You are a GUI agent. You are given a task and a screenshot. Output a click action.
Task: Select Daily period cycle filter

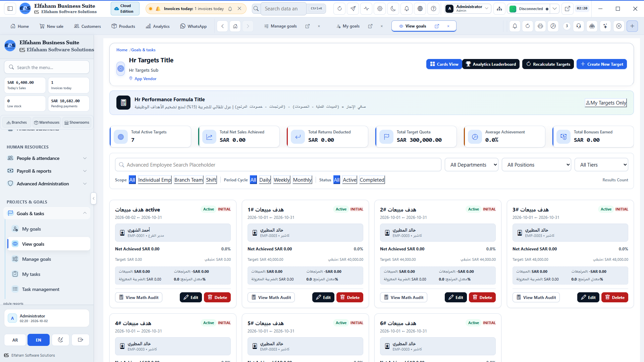(x=265, y=180)
